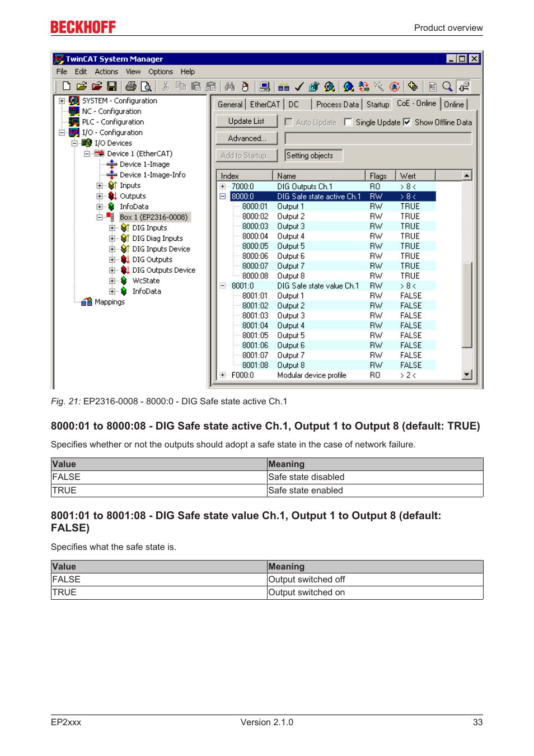
Task: Click the empty text field beside Advanced
Action: (x=378, y=138)
